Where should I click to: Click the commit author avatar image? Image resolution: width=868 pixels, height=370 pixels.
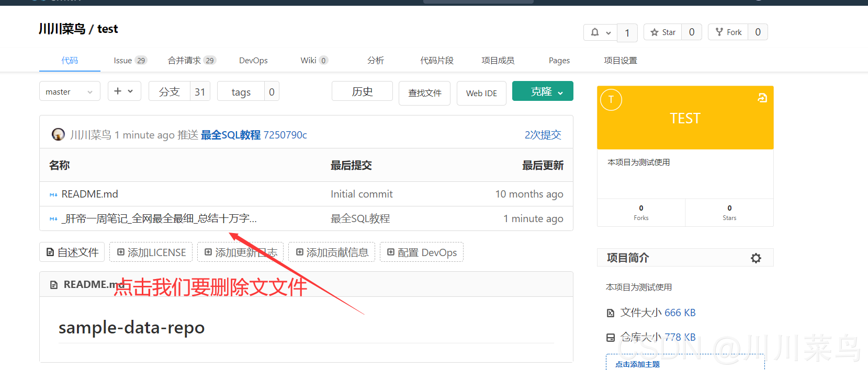pyautogui.click(x=58, y=134)
